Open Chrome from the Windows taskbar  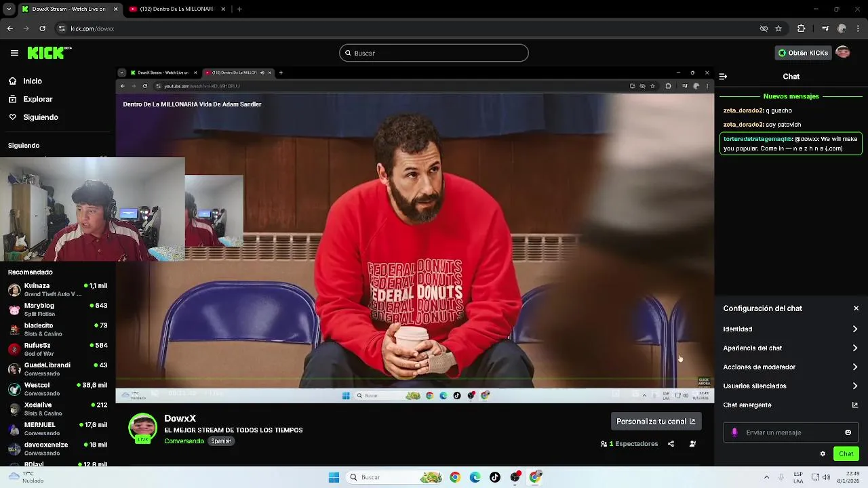pyautogui.click(x=455, y=477)
